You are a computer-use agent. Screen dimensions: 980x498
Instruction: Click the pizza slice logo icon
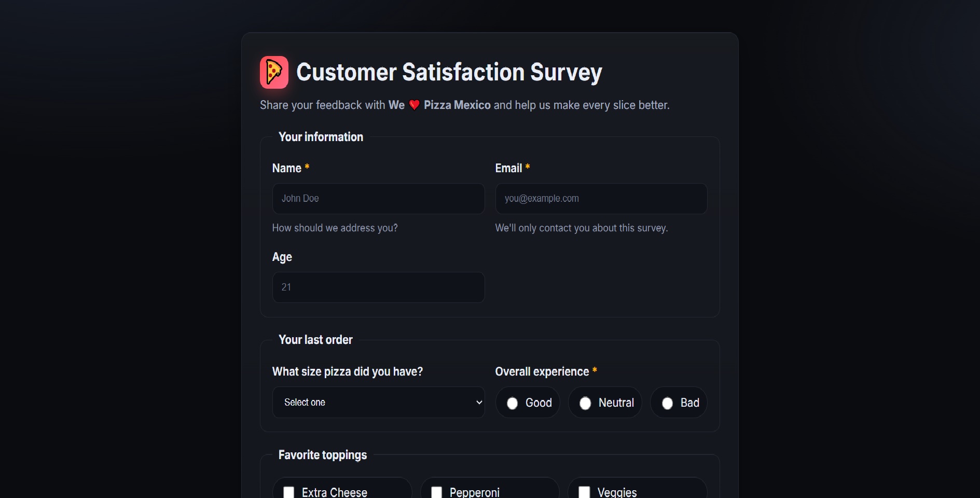tap(274, 72)
